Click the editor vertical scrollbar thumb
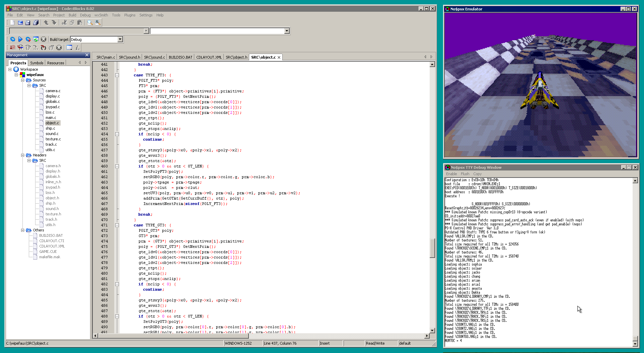644x353 pixels. [432, 248]
